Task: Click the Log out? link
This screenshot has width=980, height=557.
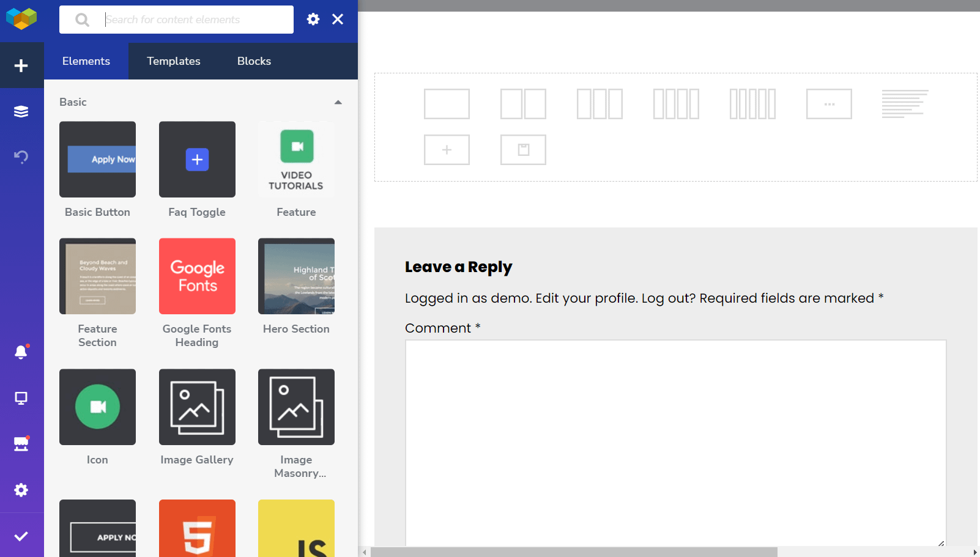Action: tap(669, 298)
